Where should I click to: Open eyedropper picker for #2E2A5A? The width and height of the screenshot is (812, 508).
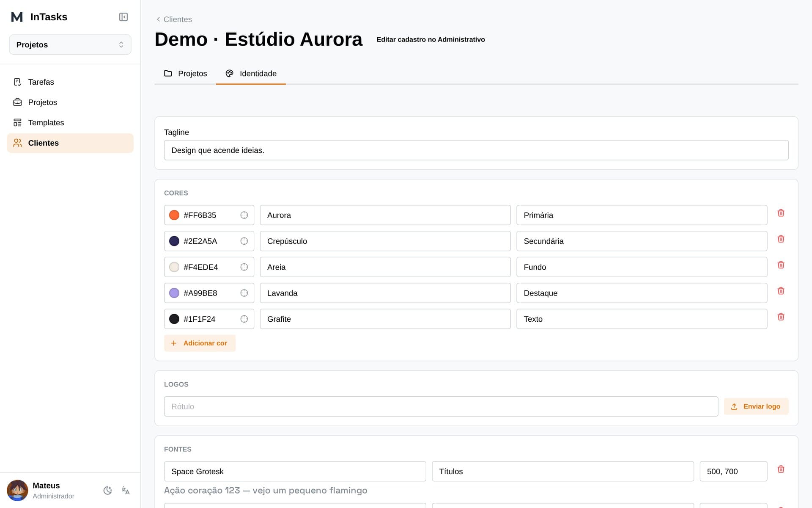(244, 241)
